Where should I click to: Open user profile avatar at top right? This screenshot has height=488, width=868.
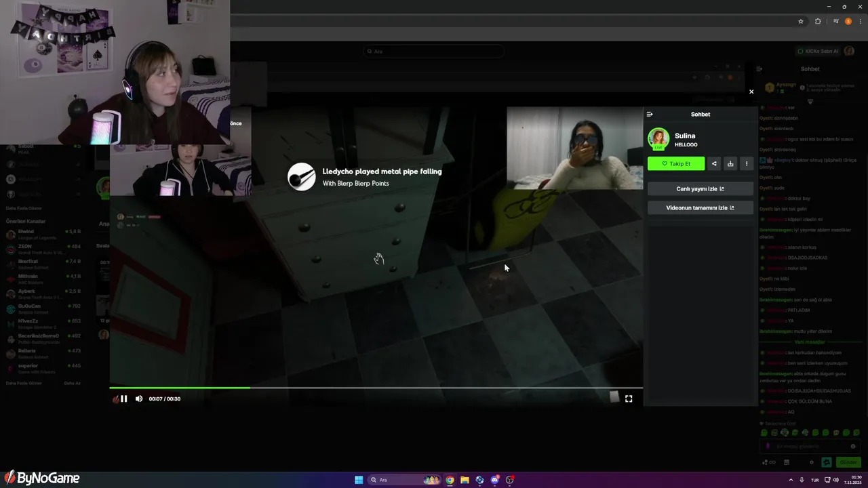tap(850, 52)
